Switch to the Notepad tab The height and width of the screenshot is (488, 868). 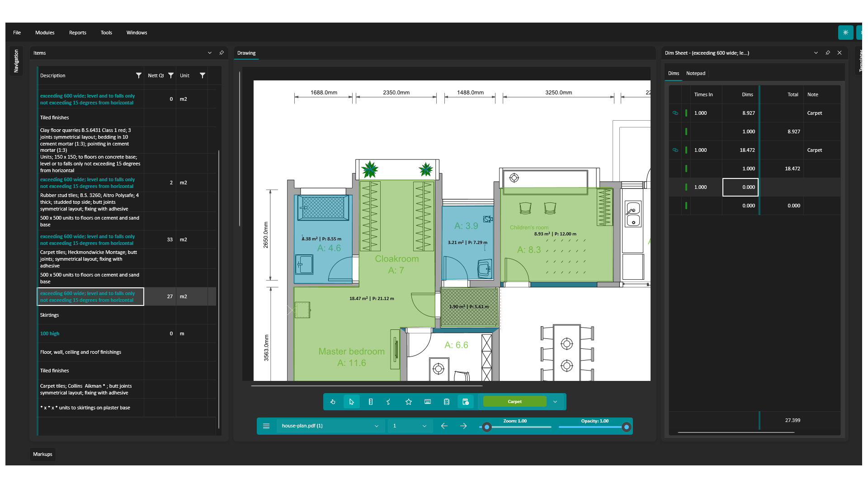695,73
